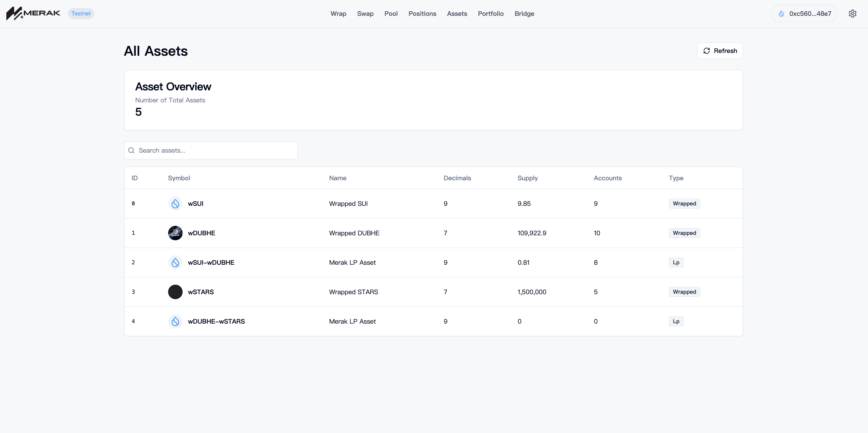Click the search magnifier icon
The height and width of the screenshot is (433, 868).
pos(131,150)
